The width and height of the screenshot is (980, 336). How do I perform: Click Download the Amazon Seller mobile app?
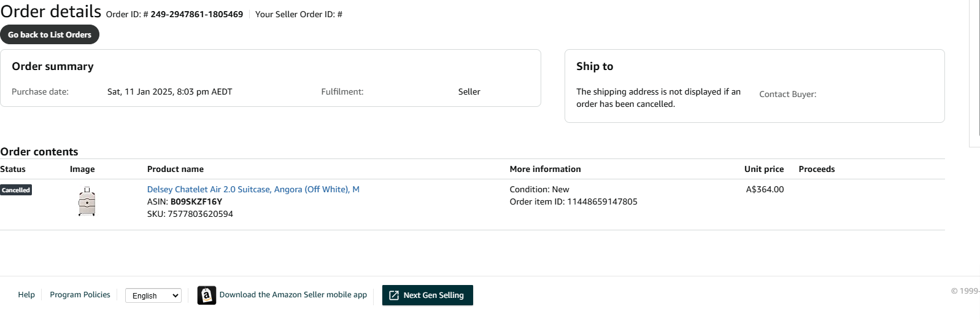tap(293, 295)
